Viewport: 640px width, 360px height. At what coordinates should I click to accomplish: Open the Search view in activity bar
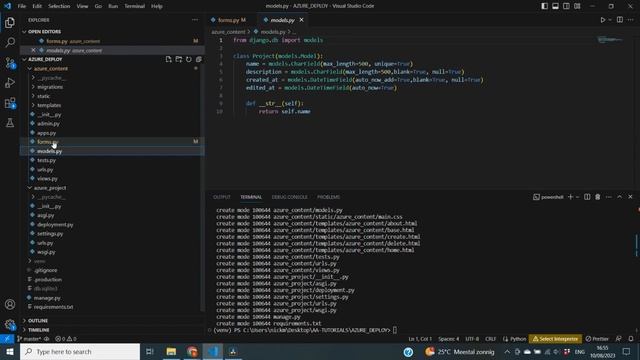pos(10,42)
